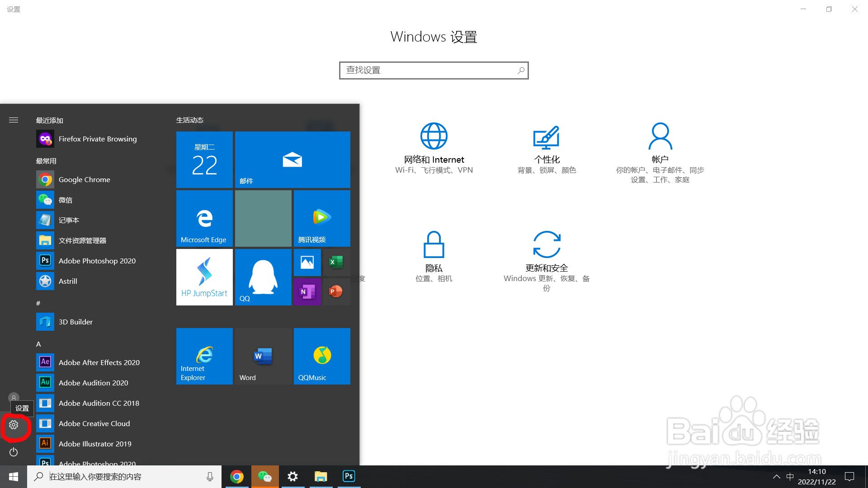The height and width of the screenshot is (488, 868).
Task: Switch to Settings on the taskbar
Action: (293, 477)
